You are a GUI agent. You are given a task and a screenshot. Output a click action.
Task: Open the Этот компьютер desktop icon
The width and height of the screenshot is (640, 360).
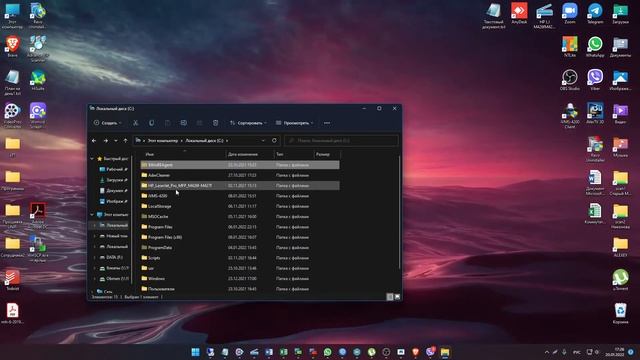tap(12, 16)
